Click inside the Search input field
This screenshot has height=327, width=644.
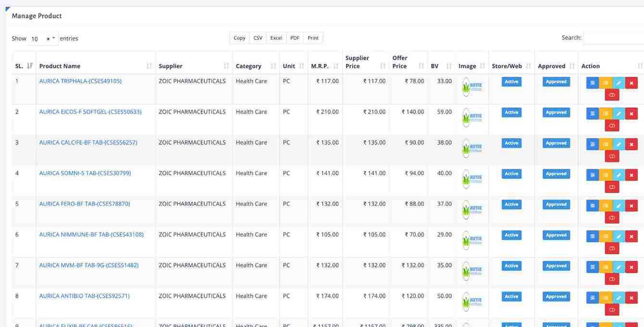tap(610, 37)
